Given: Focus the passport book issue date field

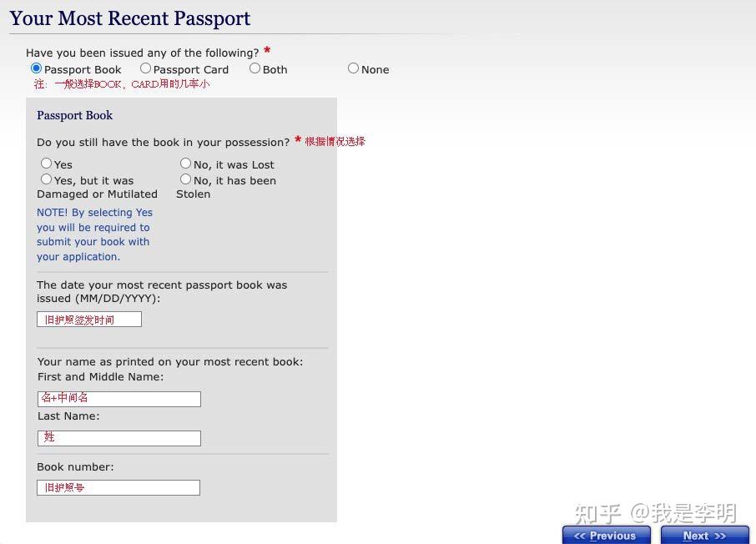Looking at the screenshot, I should point(89,320).
